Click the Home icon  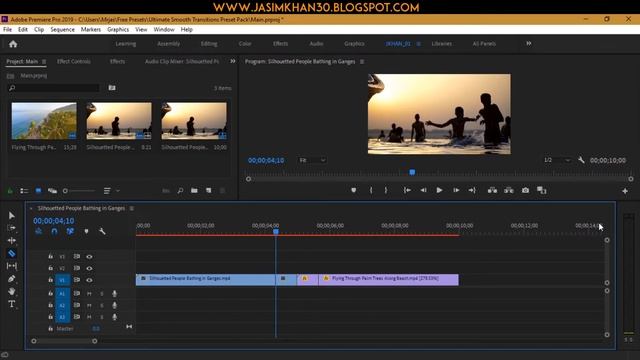pos(13,44)
